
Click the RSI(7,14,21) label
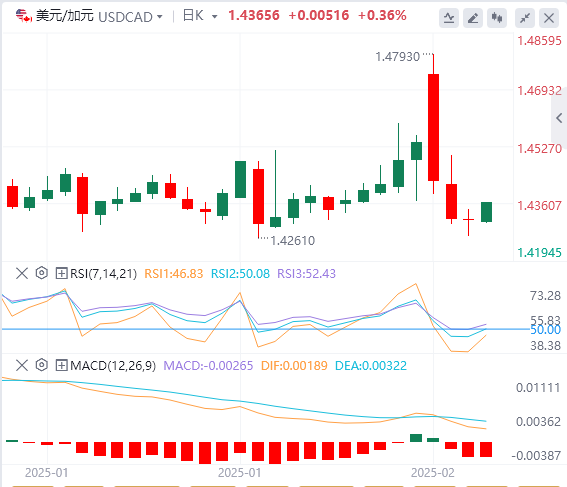103,274
